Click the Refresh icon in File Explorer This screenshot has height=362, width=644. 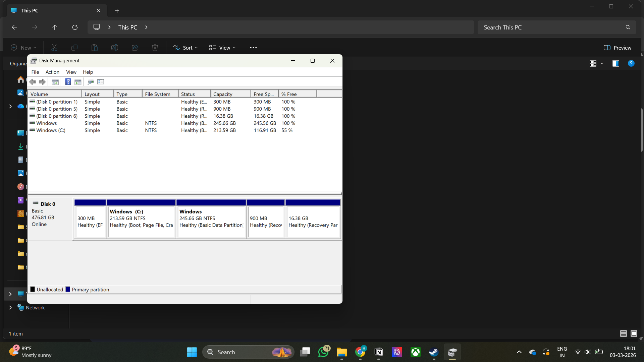(x=75, y=27)
